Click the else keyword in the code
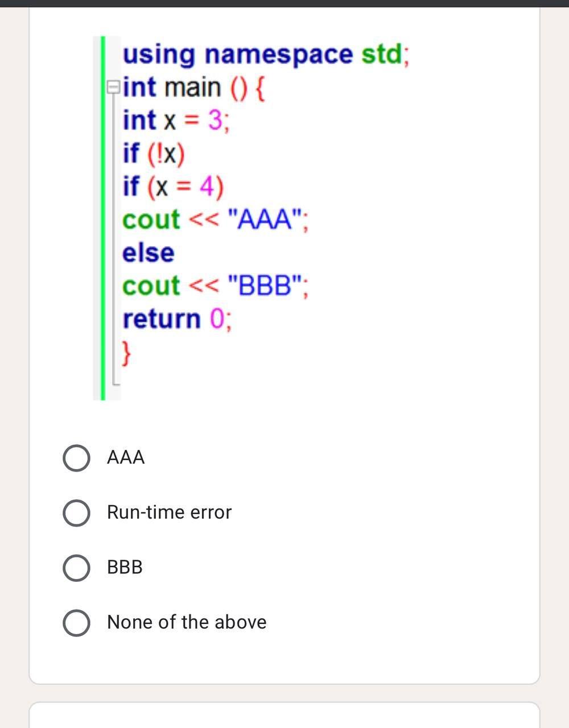The width and height of the screenshot is (569, 728). 147,253
